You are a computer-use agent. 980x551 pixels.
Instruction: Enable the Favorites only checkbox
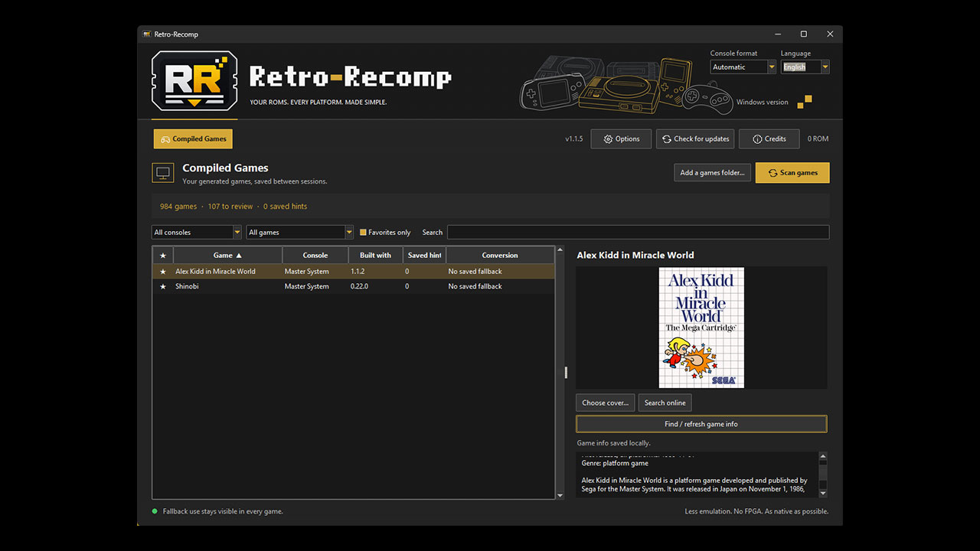point(363,233)
